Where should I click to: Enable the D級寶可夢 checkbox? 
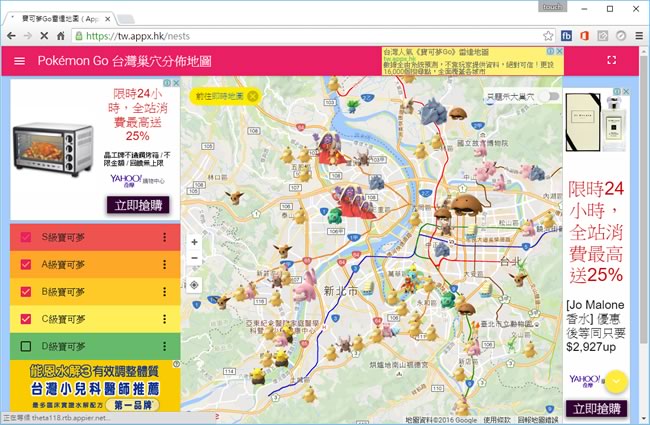point(26,346)
